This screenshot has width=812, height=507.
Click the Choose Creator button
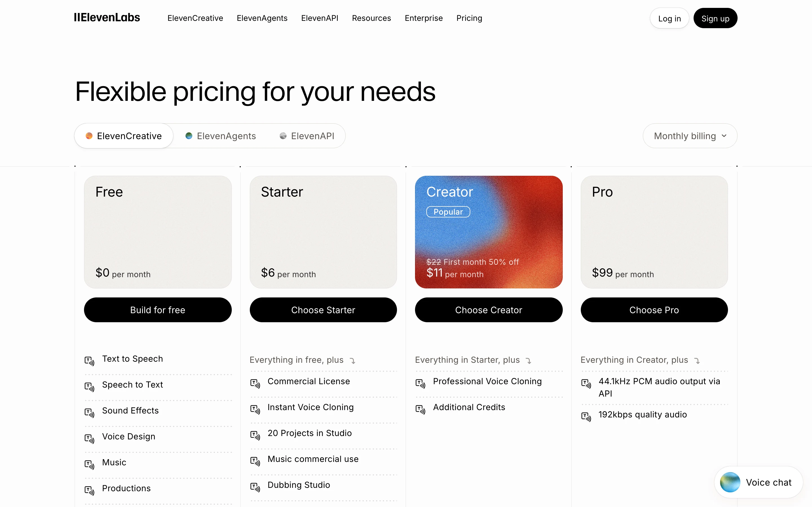pos(489,310)
